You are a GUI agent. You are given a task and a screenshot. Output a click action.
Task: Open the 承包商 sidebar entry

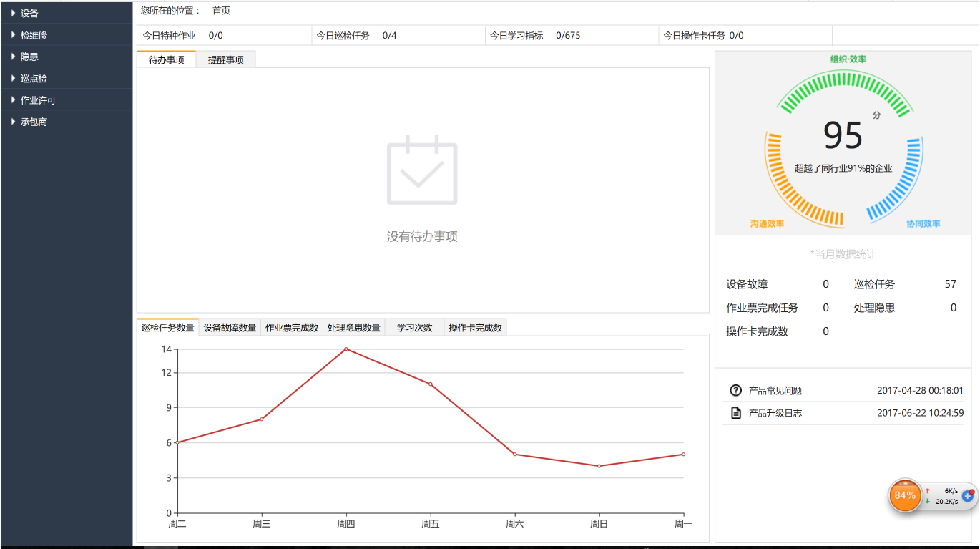tap(67, 122)
